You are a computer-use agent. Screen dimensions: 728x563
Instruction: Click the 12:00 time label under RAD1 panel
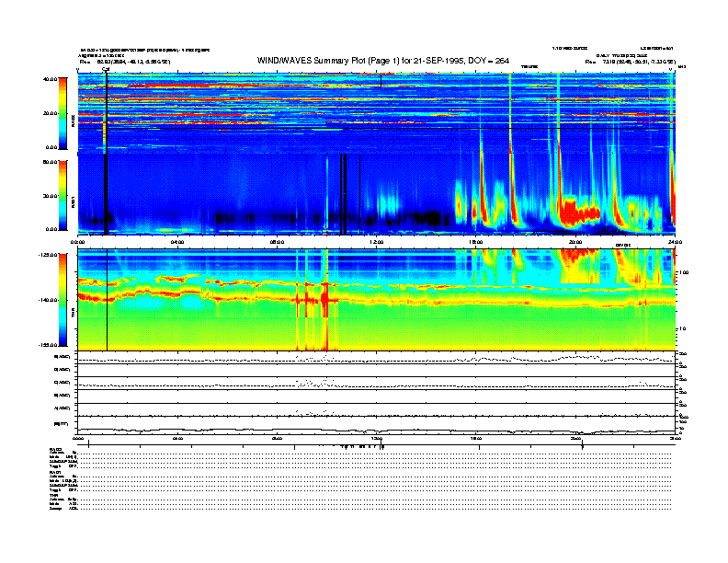pyautogui.click(x=377, y=242)
